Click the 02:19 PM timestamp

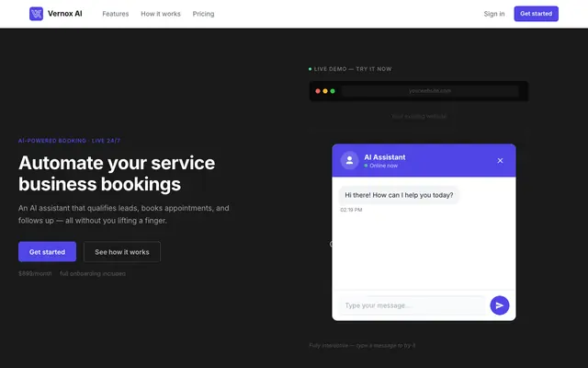(x=351, y=210)
